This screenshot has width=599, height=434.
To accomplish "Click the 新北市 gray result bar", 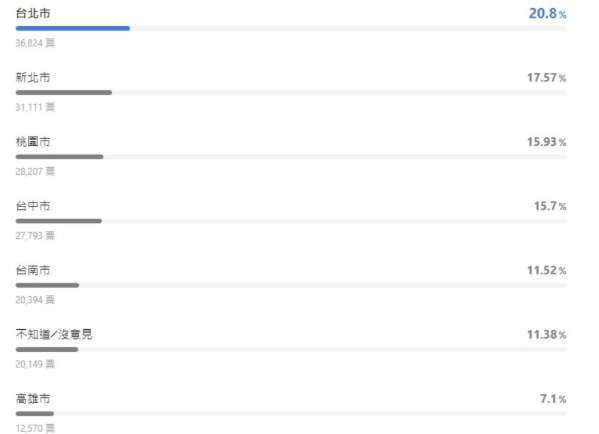I will click(64, 92).
